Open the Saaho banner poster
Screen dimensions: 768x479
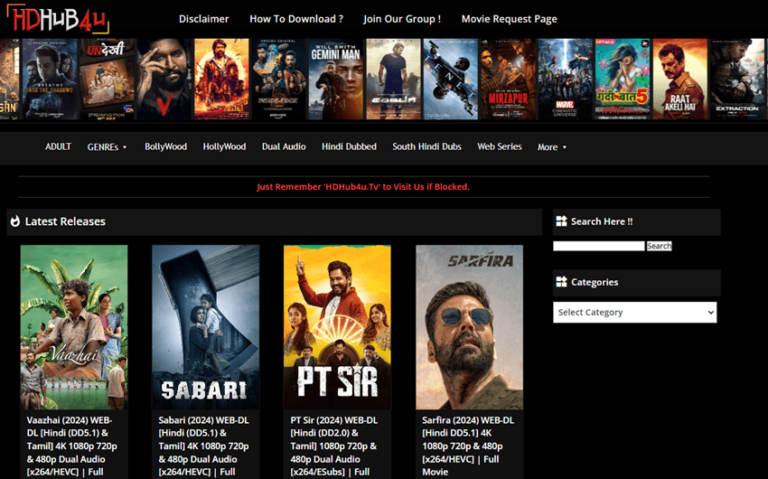pyautogui.click(x=393, y=79)
